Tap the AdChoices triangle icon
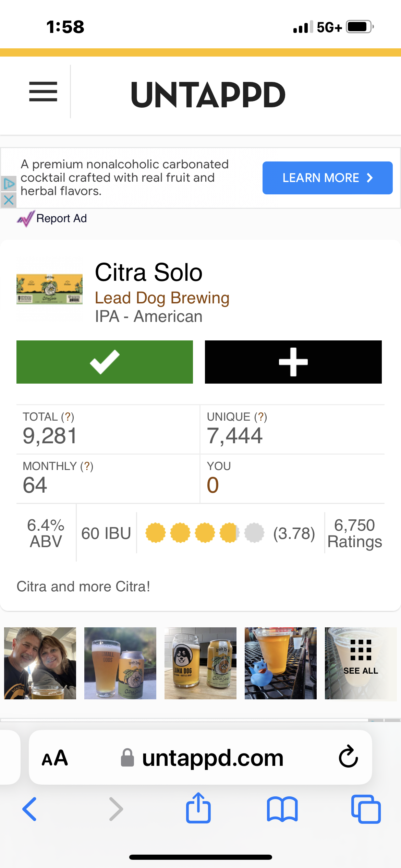This screenshot has width=401, height=868. (x=9, y=184)
